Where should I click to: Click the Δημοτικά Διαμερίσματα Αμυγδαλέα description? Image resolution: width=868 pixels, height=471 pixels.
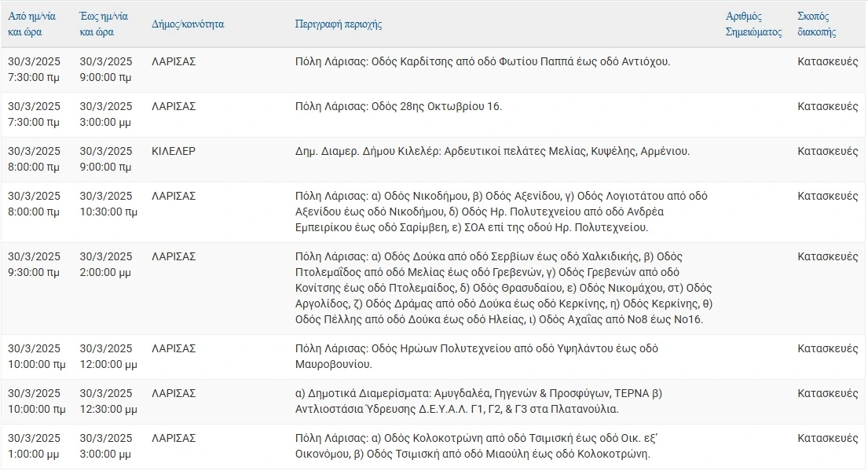coord(479,401)
